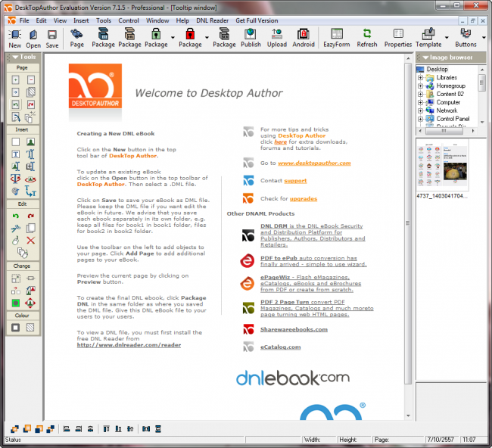The height and width of the screenshot is (448, 492).
Task: Expand the Control Panel tree node
Action: pos(420,119)
